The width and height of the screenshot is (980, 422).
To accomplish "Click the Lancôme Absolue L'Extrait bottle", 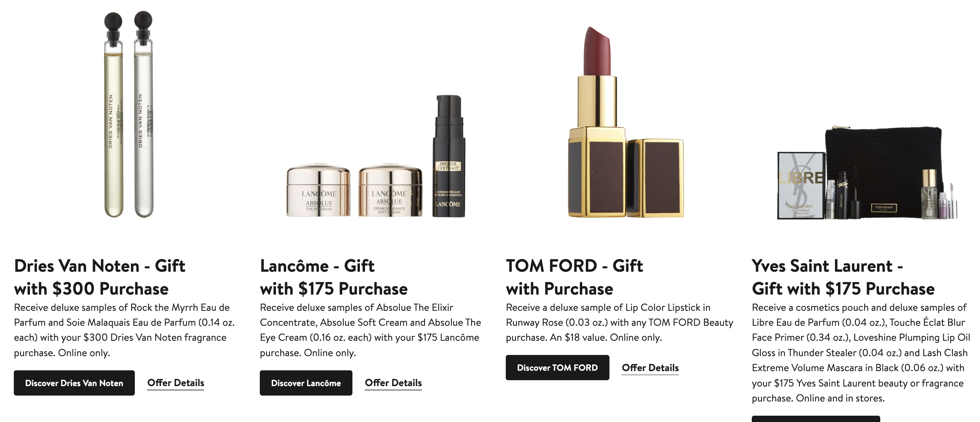I will tap(449, 156).
